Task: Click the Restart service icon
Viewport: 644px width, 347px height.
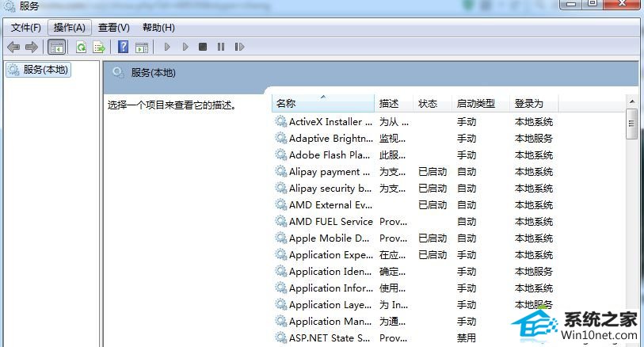Action: click(x=239, y=47)
